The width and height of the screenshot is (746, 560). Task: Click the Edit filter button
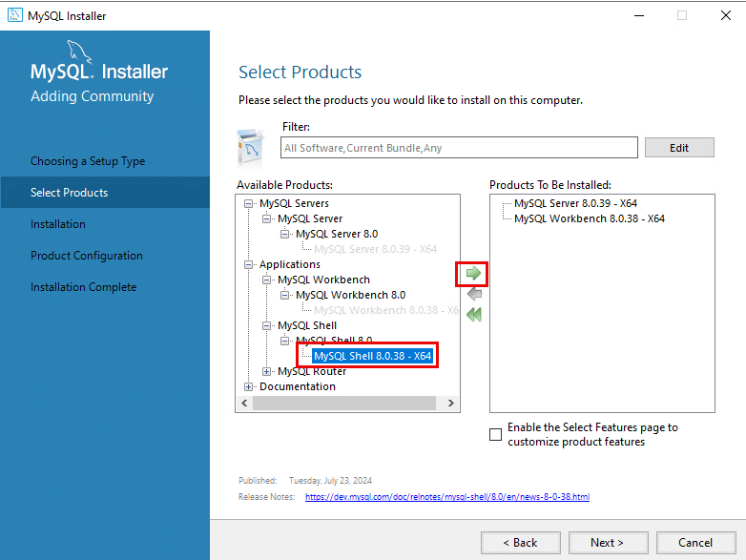coord(679,148)
